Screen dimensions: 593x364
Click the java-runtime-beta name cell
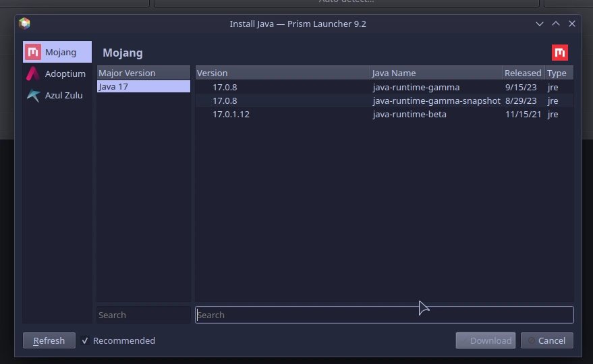(x=410, y=114)
